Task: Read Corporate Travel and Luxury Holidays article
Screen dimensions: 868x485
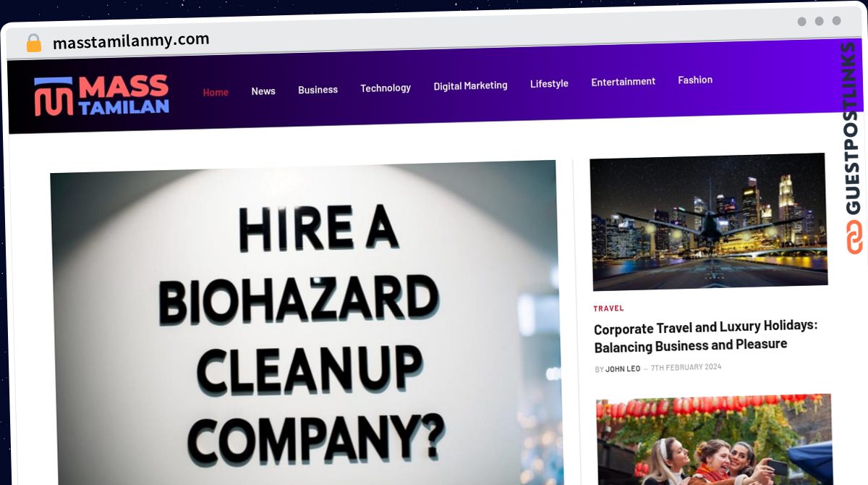Action: pos(706,336)
